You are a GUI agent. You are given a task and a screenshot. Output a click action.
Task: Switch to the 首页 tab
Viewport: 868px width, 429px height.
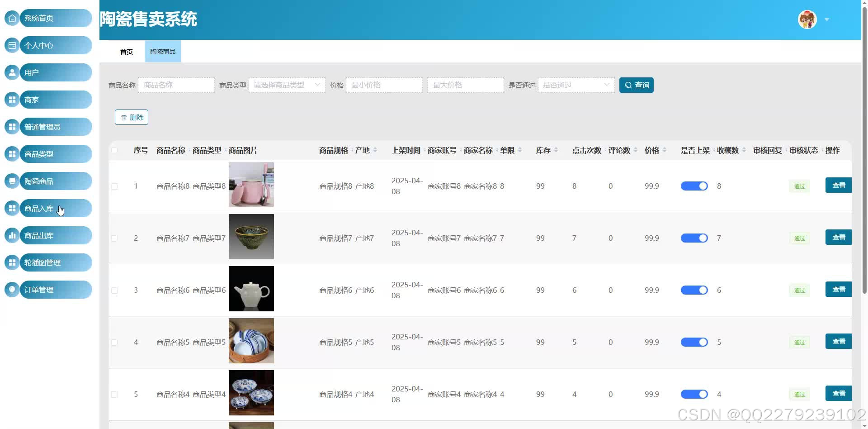127,52
